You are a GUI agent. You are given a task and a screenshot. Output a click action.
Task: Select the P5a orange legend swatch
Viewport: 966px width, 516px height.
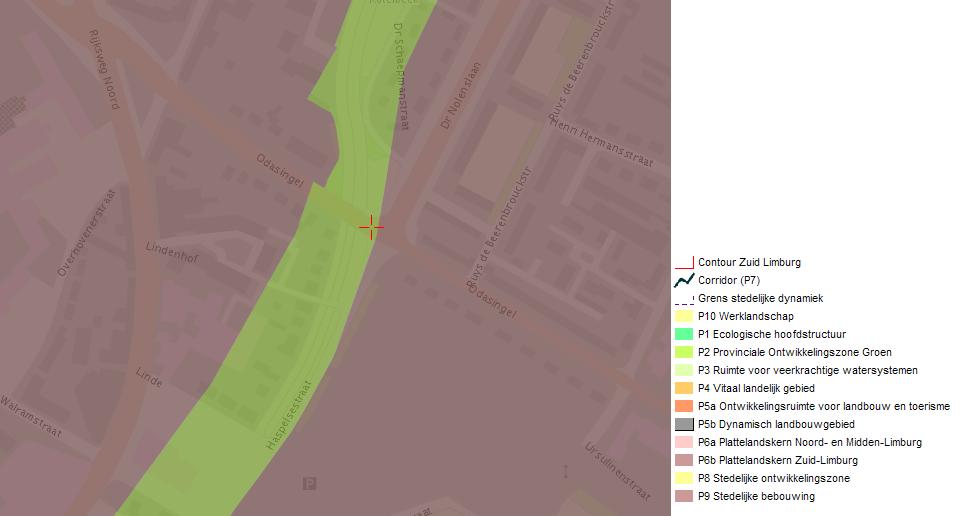pos(684,406)
